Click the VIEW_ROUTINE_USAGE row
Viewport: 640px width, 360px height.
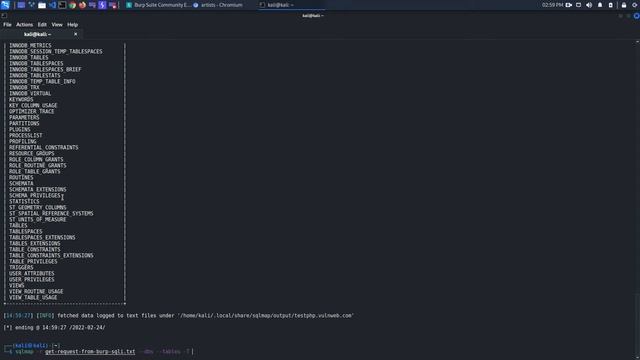point(36,291)
